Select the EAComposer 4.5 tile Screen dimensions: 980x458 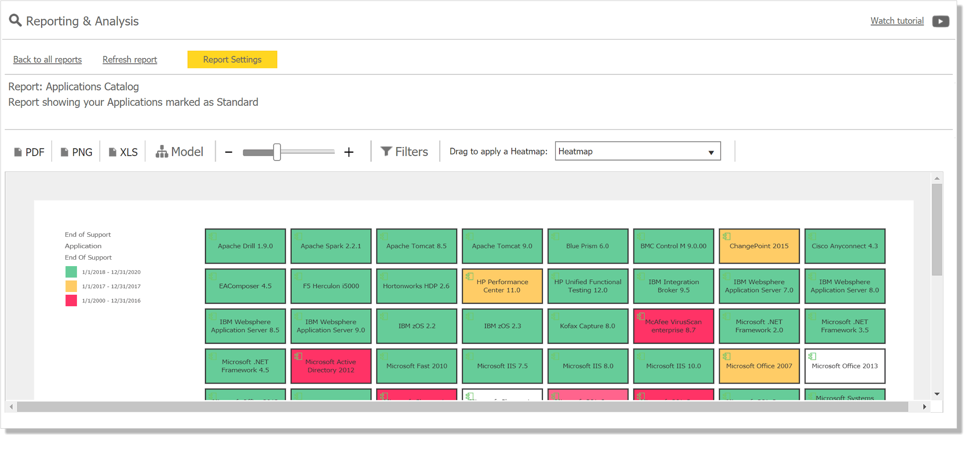pyautogui.click(x=245, y=286)
